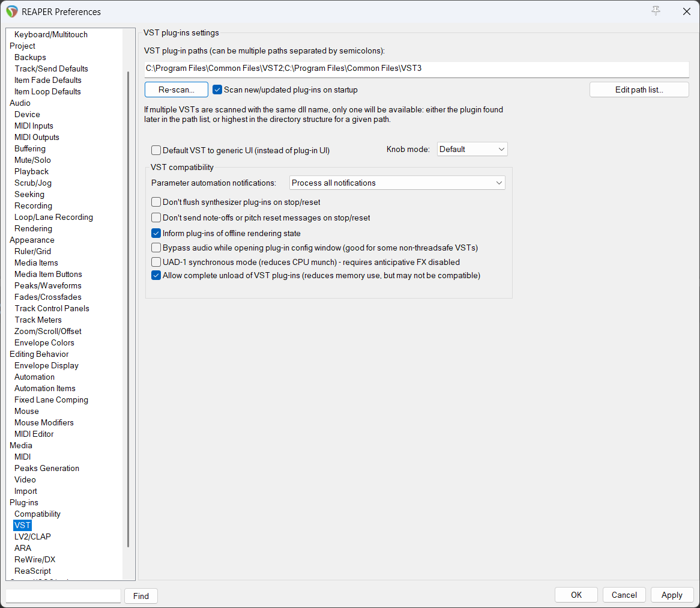Click the Cancel button
This screenshot has height=608, width=700.
624,595
